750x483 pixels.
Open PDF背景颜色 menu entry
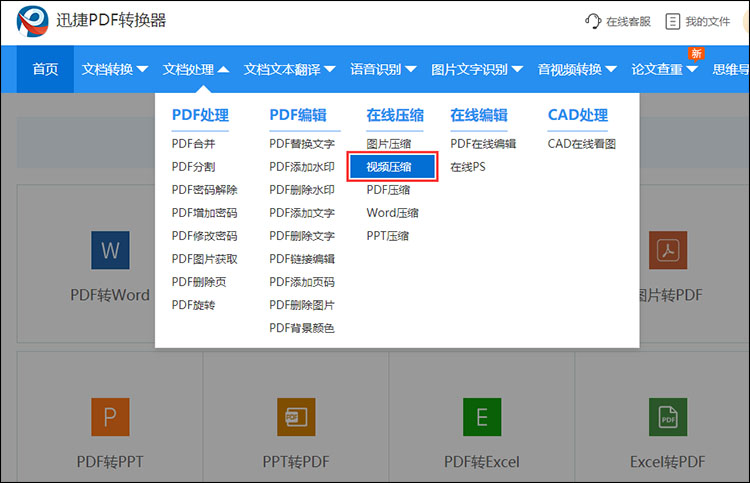pos(302,328)
